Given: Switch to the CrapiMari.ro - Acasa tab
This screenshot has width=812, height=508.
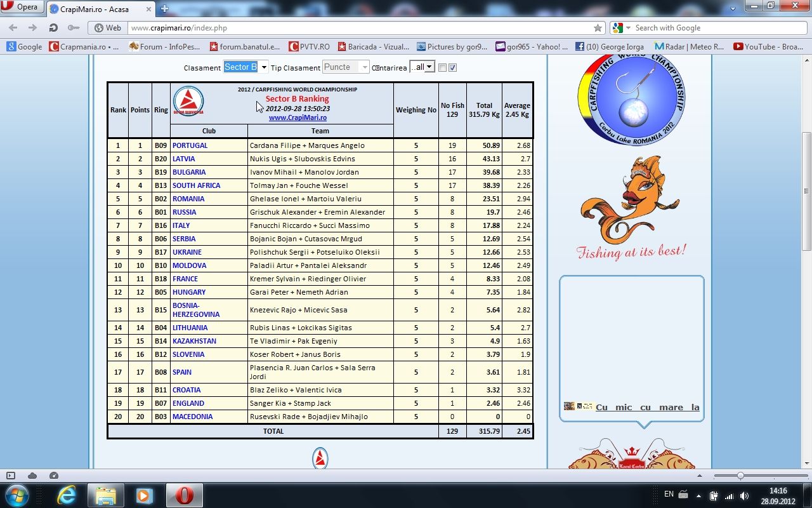Looking at the screenshot, I should coord(98,9).
